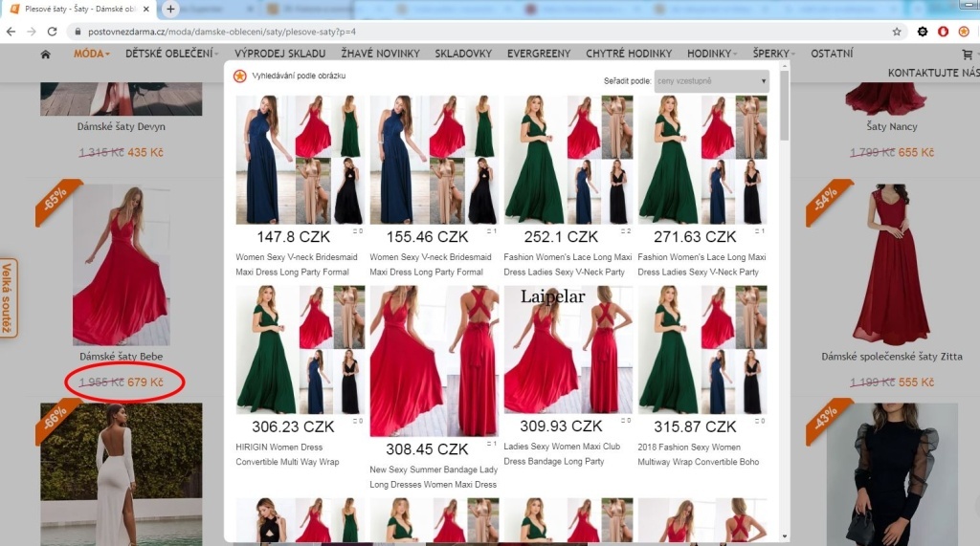Viewport: 980px width, 546px height.
Task: Open the VÝPRODEJ SKLADU menu item
Action: tap(279, 54)
